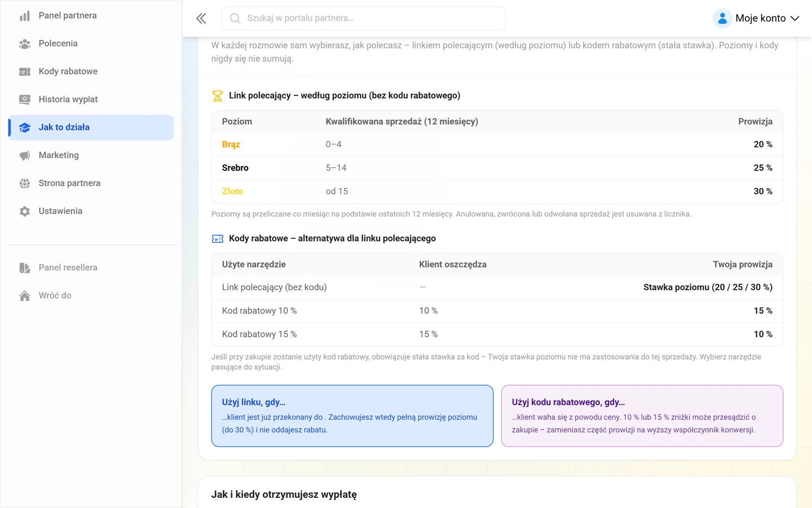Click the 0–4 sales range cell
Image resolution: width=812 pixels, height=508 pixels.
pos(333,144)
